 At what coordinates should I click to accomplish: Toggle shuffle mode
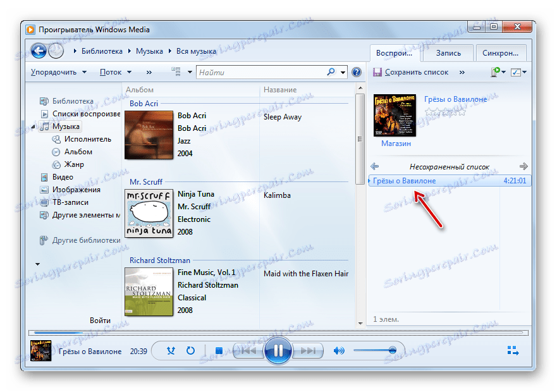[171, 351]
